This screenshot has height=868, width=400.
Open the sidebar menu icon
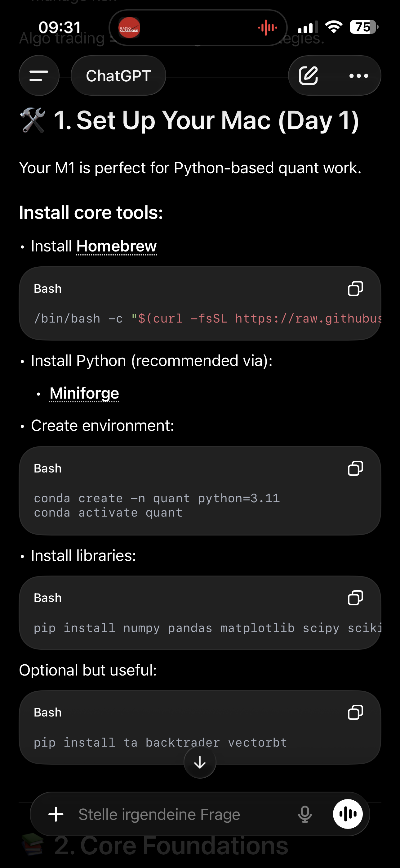coord(39,75)
